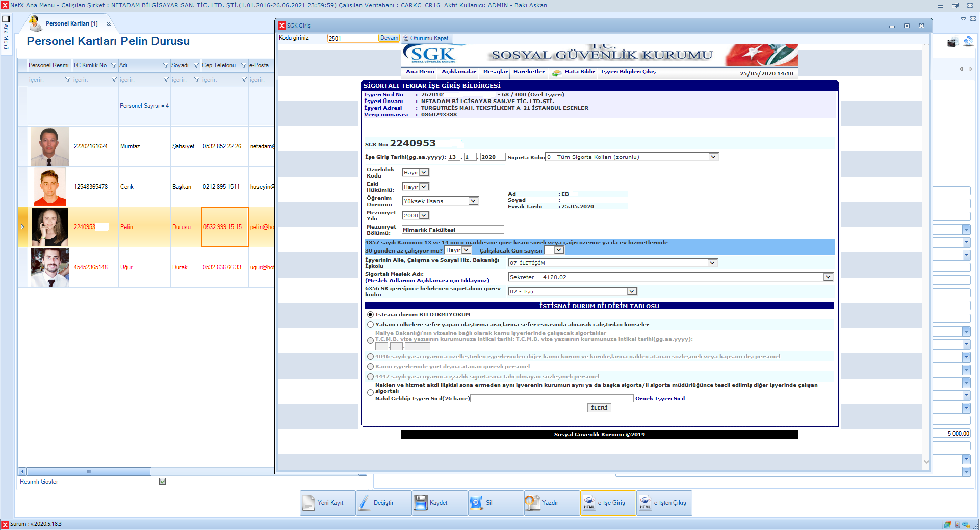Click the Hata Bildir icon

(557, 72)
